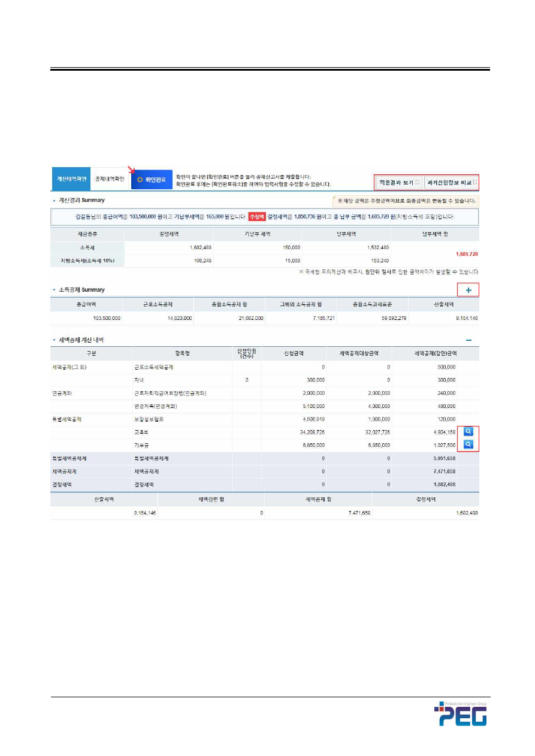Collapse 세액공제 계산 내역 with minus icon
This screenshot has width=535, height=756.
pyautogui.click(x=468, y=340)
